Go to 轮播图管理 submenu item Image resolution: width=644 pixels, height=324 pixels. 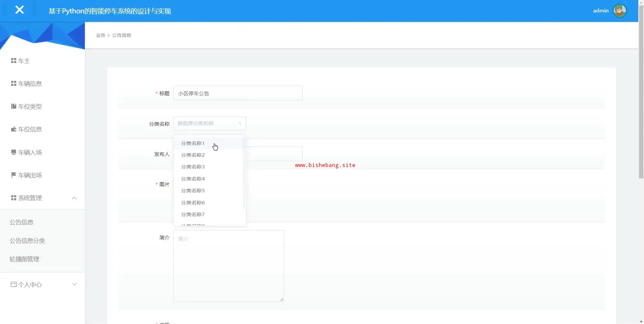pos(24,259)
